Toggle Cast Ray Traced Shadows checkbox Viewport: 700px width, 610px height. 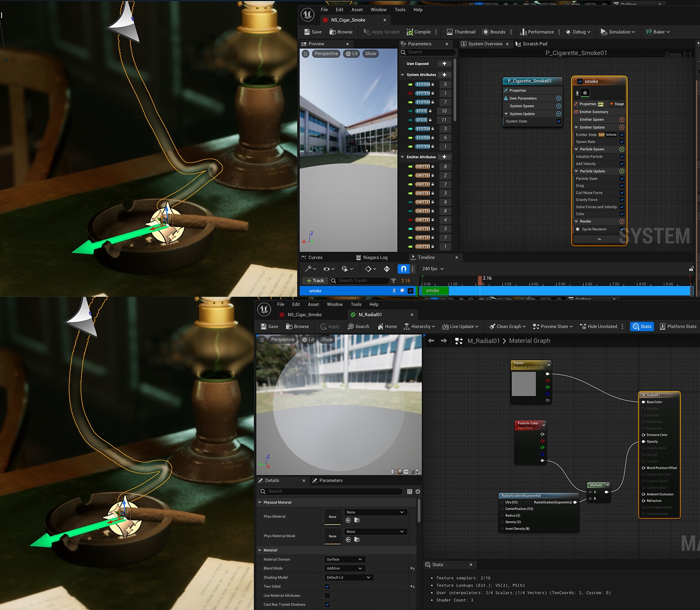(x=327, y=605)
